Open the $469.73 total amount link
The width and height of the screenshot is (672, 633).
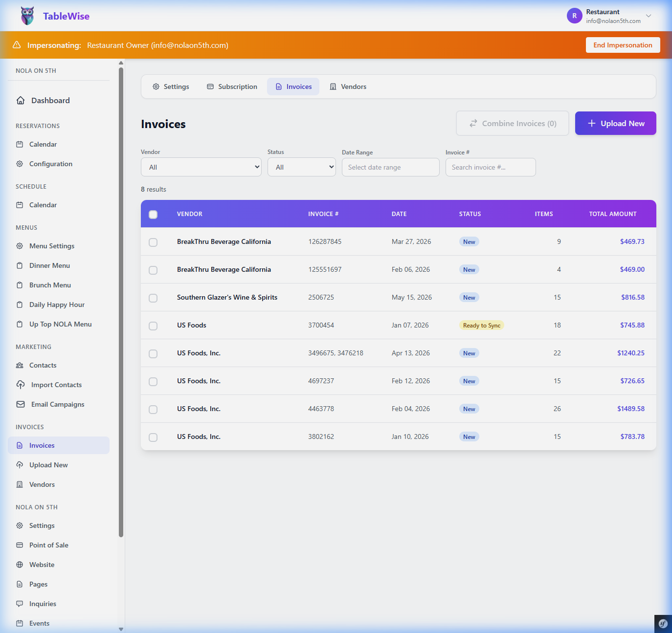click(x=632, y=241)
